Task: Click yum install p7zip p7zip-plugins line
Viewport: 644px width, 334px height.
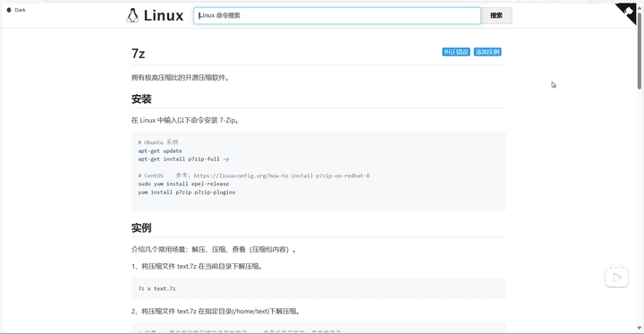Action: tap(186, 193)
